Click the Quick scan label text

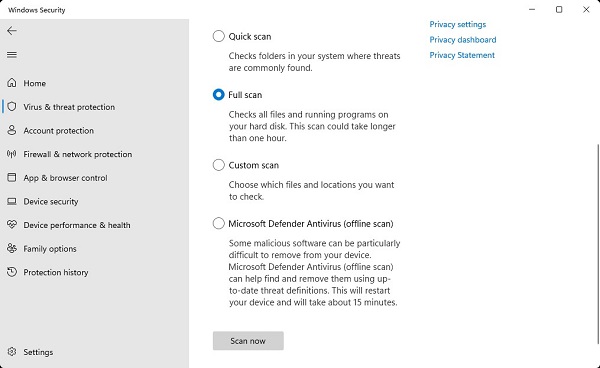pyautogui.click(x=249, y=36)
